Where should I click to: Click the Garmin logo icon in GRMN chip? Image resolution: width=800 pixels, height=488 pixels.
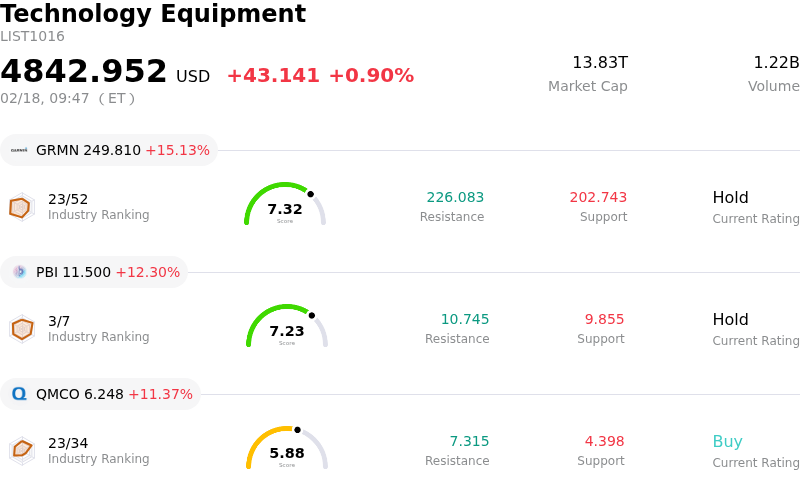(19, 150)
